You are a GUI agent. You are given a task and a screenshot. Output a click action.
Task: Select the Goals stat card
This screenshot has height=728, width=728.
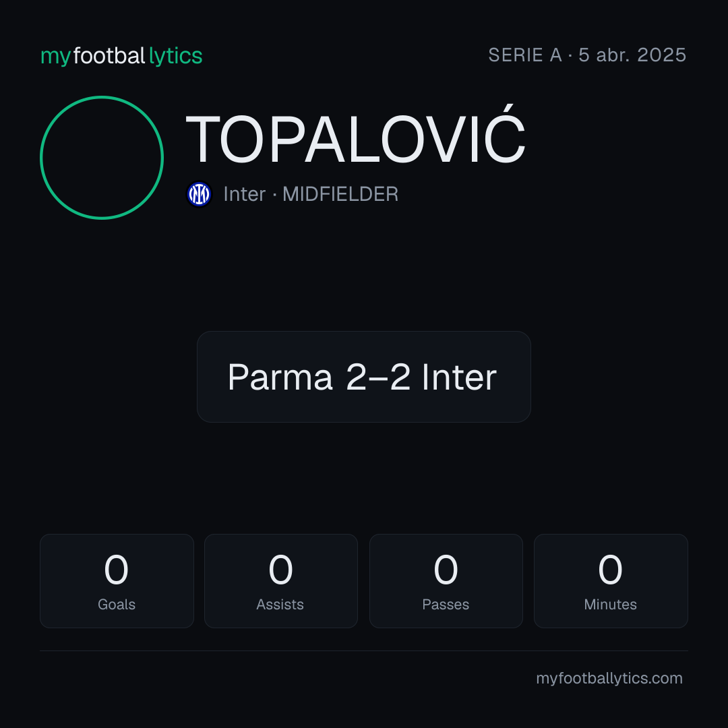117,581
